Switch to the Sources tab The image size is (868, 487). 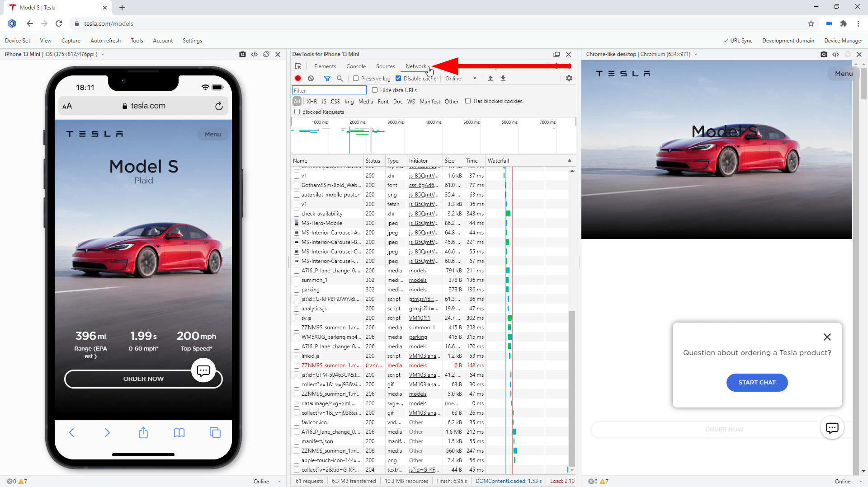(x=386, y=66)
